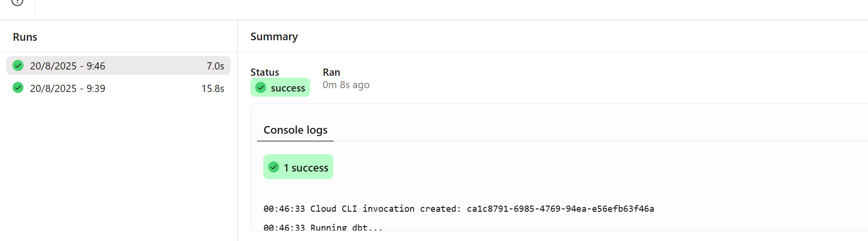Select the 20/8/2025 - 9:39 run
The height and width of the screenshot is (241, 868).
(118, 88)
